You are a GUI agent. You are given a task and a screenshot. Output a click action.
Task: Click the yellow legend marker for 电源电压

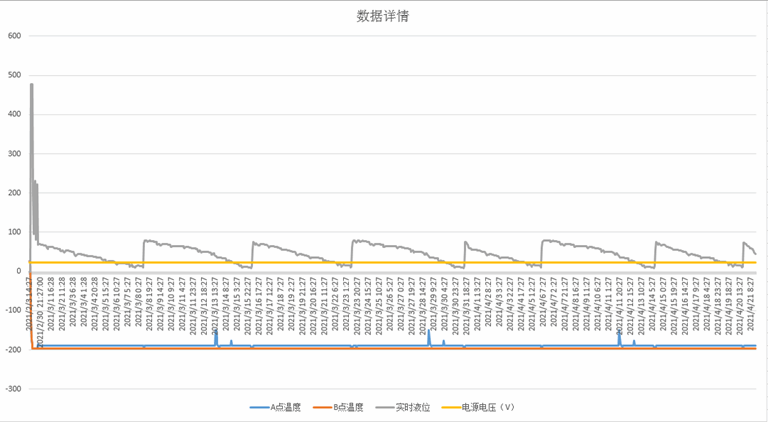(451, 407)
